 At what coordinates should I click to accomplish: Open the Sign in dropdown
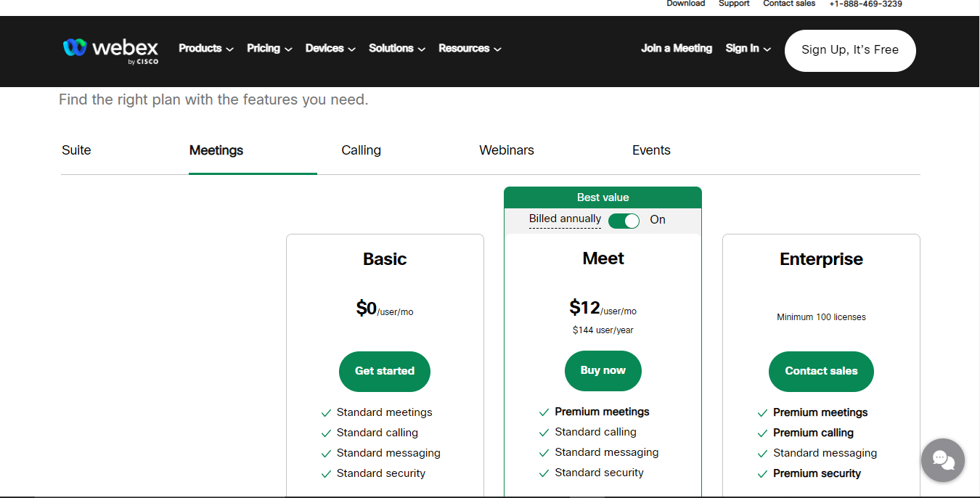(748, 49)
